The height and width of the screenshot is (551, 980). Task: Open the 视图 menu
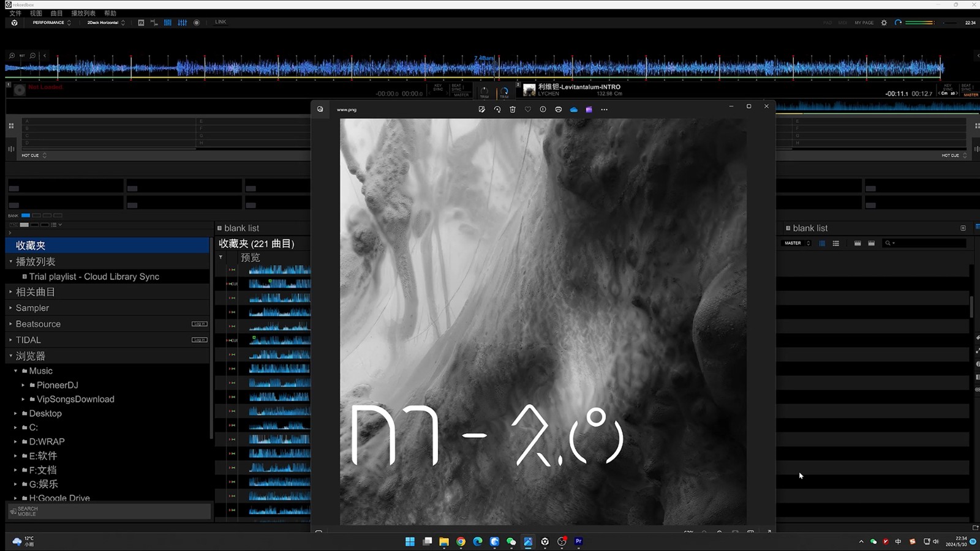tap(36, 13)
